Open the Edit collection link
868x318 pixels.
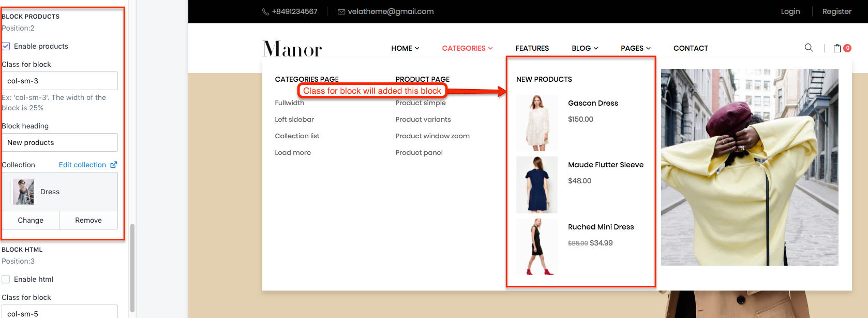tap(82, 165)
